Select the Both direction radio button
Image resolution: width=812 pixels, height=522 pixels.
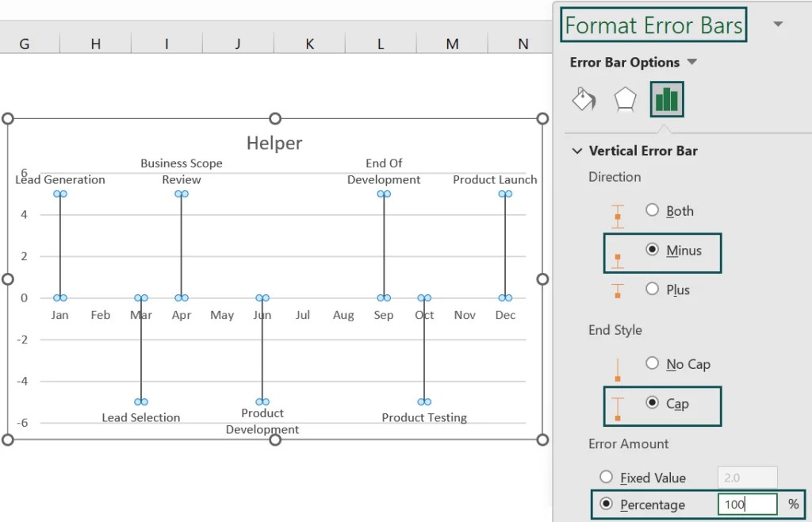654,211
